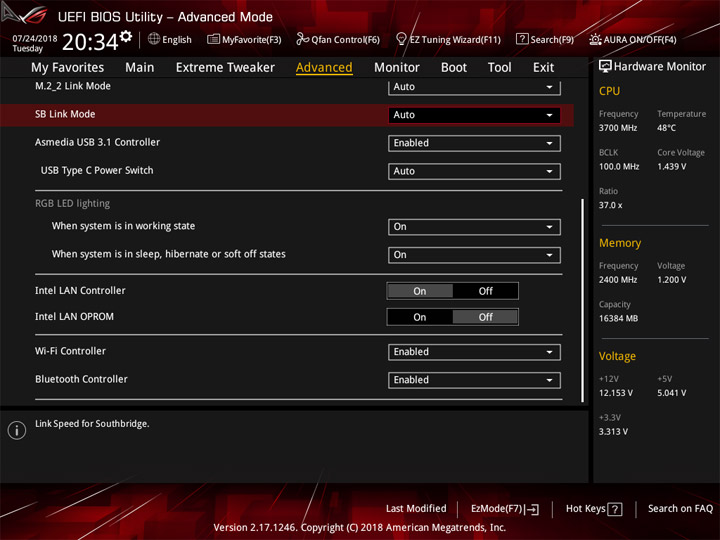Click the CPU temperature value 48°C
The image size is (720, 540).
pyautogui.click(x=666, y=128)
